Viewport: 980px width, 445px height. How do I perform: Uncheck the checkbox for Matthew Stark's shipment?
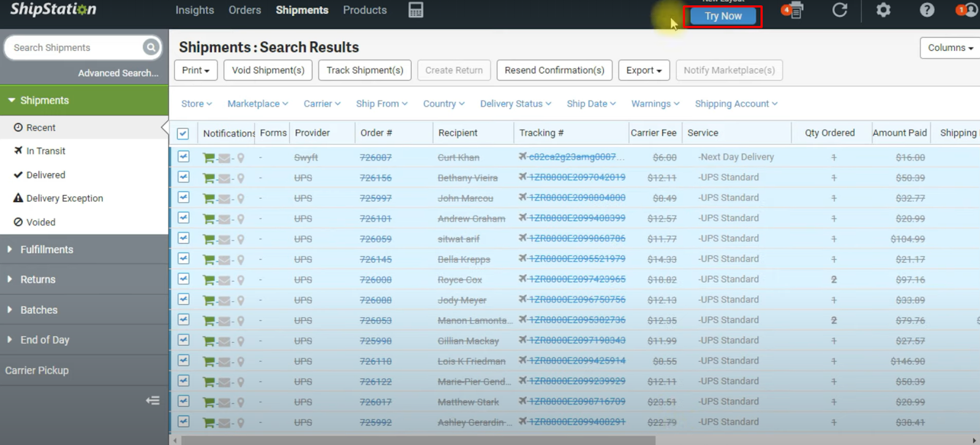pyautogui.click(x=183, y=401)
